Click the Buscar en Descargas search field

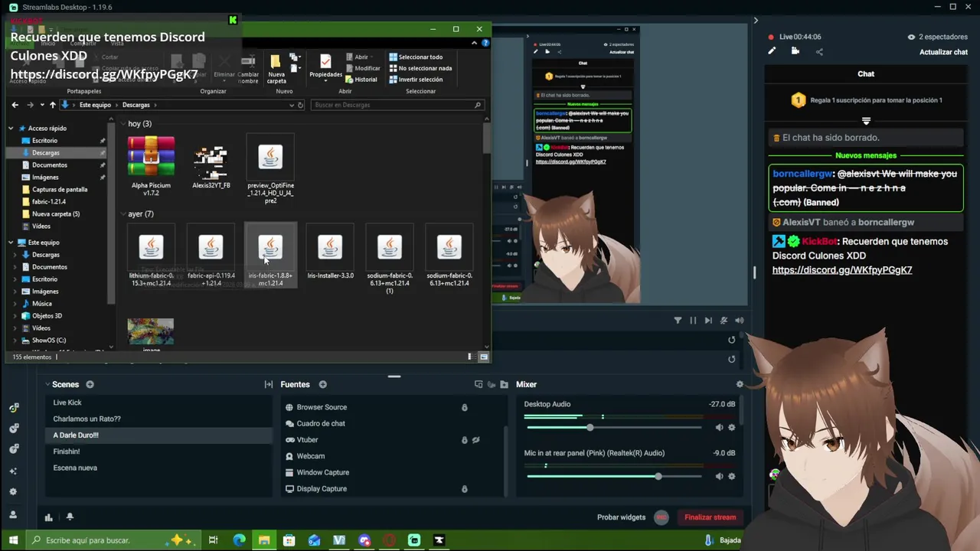click(x=397, y=105)
